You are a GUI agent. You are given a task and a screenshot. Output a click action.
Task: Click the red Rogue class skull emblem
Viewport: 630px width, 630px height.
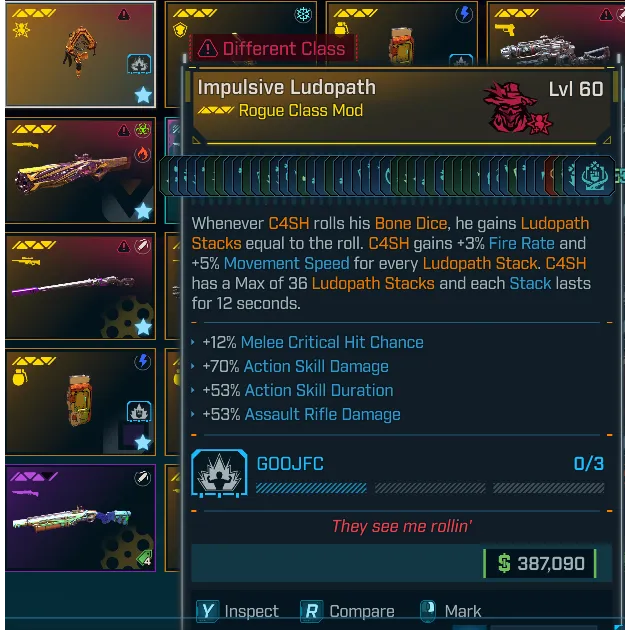click(517, 108)
